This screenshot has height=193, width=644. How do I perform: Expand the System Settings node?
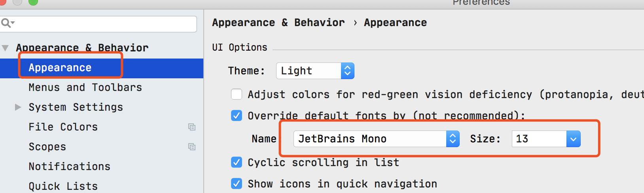pyautogui.click(x=18, y=107)
